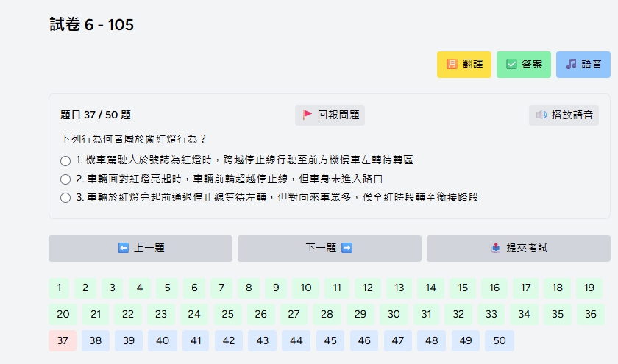The height and width of the screenshot is (364, 618).
Task: Click the translate icon on yellow 翻譯 button
Action: [452, 65]
